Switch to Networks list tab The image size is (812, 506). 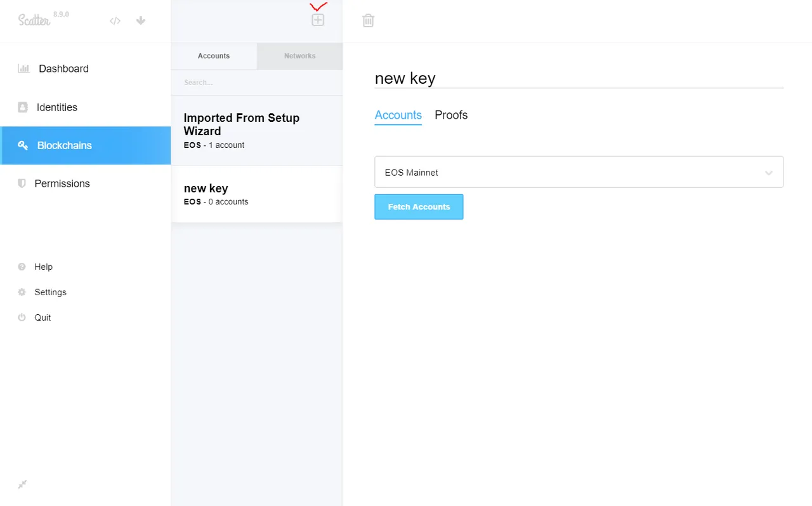[299, 56]
